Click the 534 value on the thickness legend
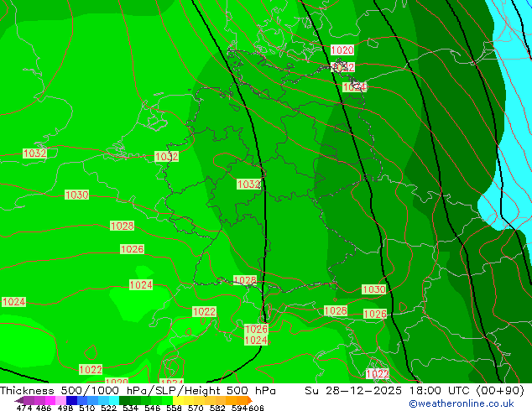 pyautogui.click(x=131, y=408)
